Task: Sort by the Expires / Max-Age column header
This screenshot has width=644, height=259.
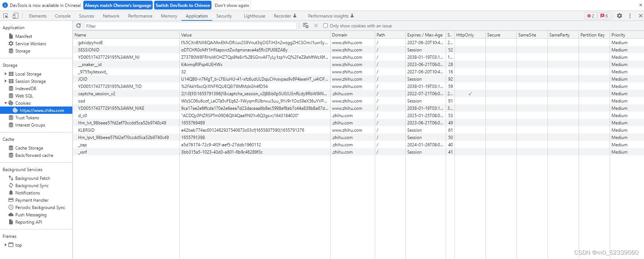Action: pos(426,35)
